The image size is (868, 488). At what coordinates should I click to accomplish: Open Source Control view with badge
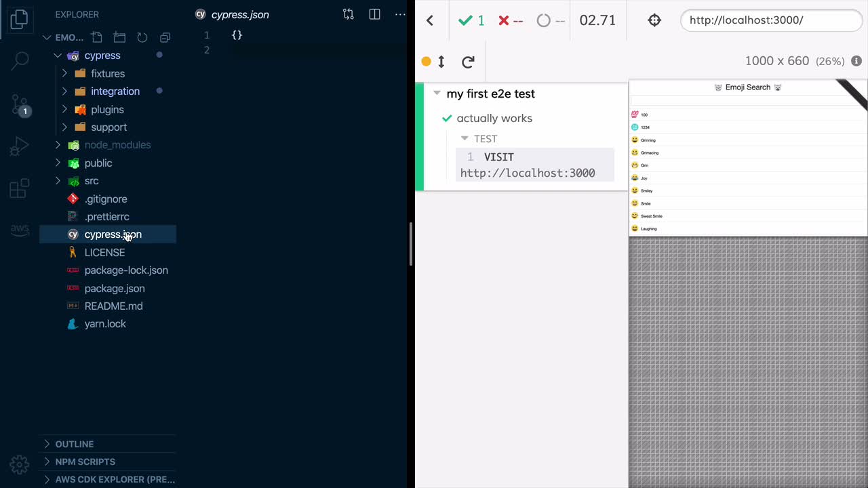tap(20, 104)
